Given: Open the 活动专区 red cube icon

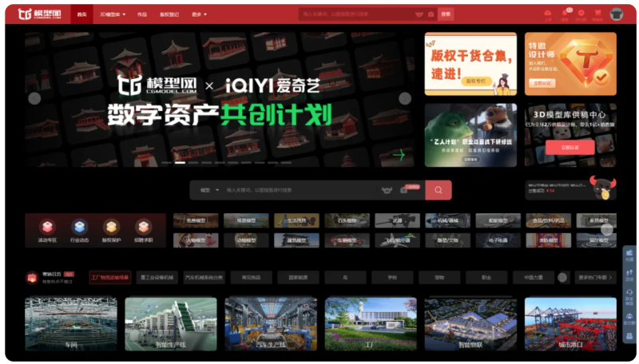Looking at the screenshot, I should pos(47,227).
